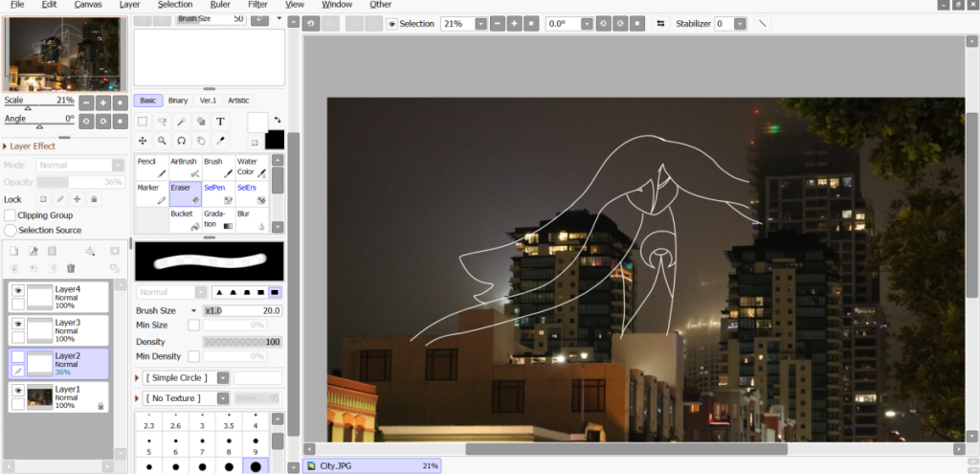Click the City.JPG document tab

pyautogui.click(x=371, y=465)
